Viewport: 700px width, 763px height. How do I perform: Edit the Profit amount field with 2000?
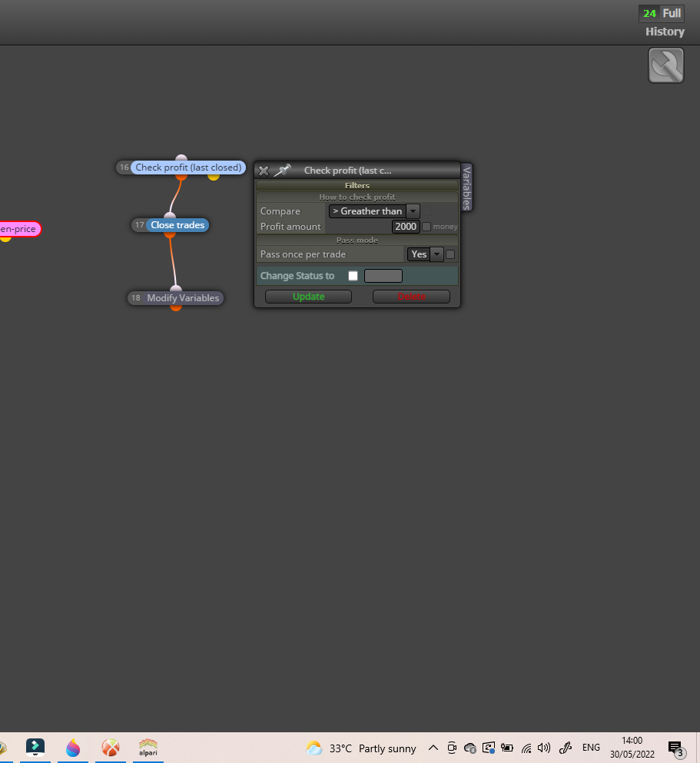point(405,226)
